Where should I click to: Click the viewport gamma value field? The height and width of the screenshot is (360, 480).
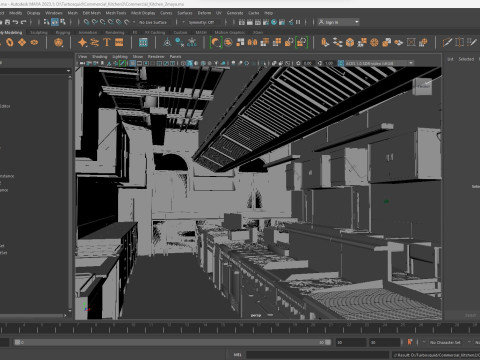(329, 63)
